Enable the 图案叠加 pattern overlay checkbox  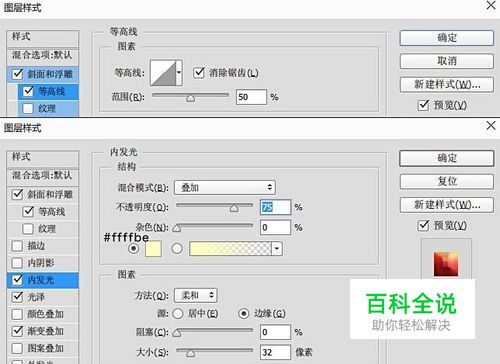point(17,348)
